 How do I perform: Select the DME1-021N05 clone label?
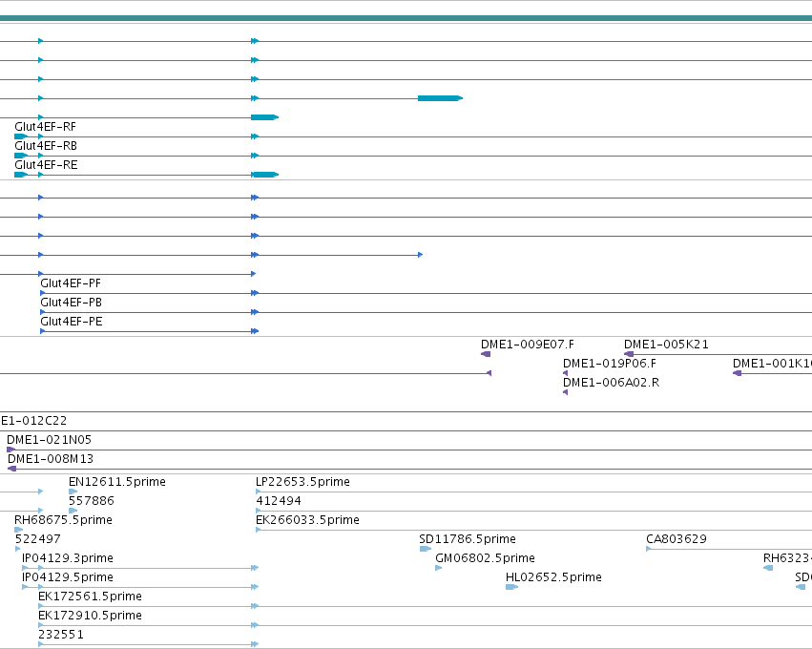(x=50, y=440)
